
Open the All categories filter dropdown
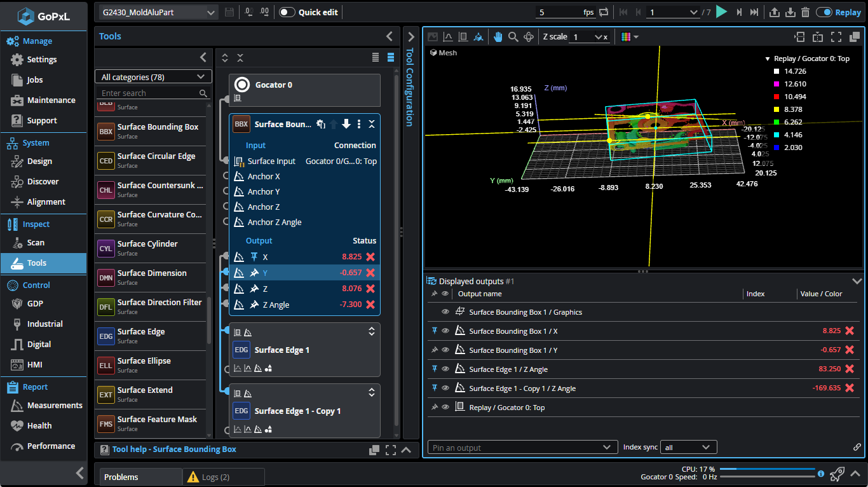tap(152, 76)
